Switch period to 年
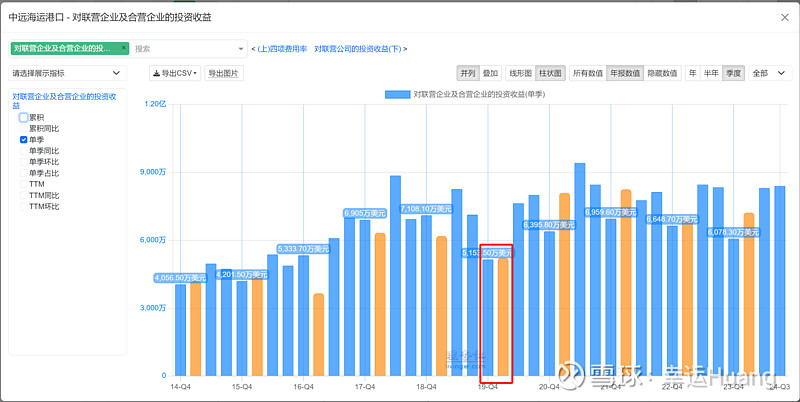Image resolution: width=800 pixels, height=402 pixels. 692,73
